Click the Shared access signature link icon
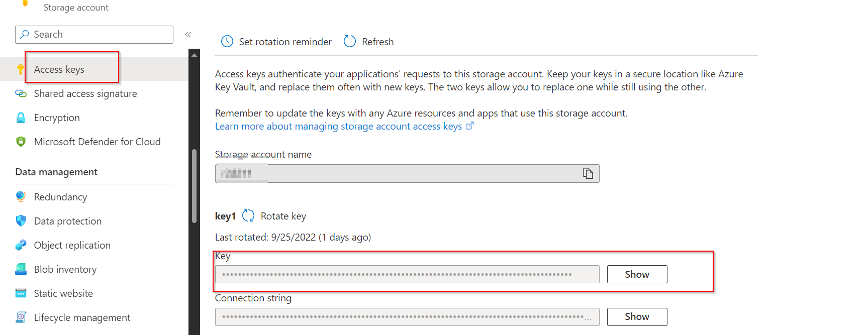Screen dimensions: 868x335 (x=21, y=93)
